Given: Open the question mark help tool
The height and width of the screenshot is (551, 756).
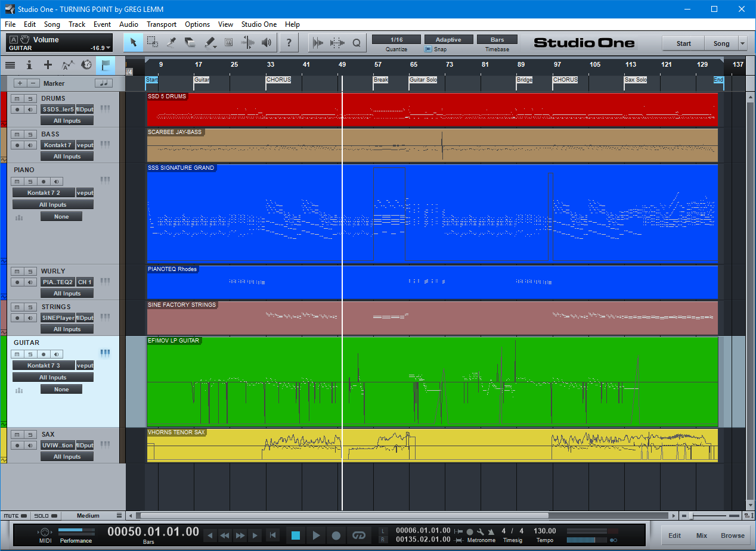Looking at the screenshot, I should pos(289,42).
